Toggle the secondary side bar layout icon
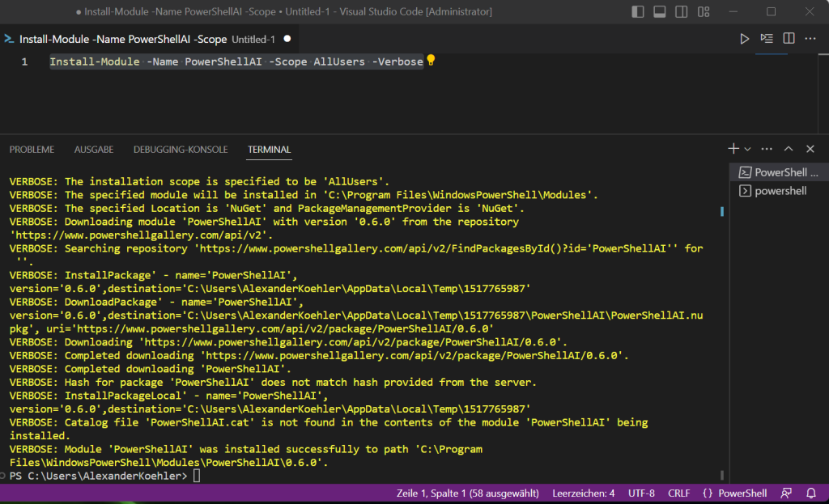Viewport: 829px width, 504px height. point(682,11)
